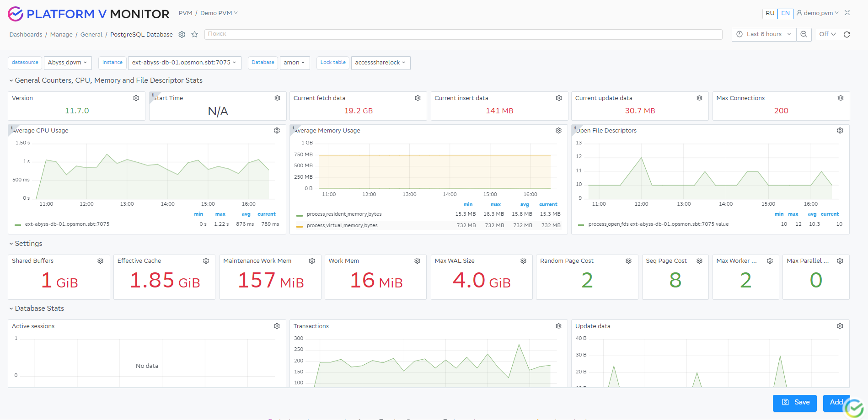Zoom out the time range via magnifier icon
This screenshot has height=420, width=868.
pyautogui.click(x=804, y=34)
